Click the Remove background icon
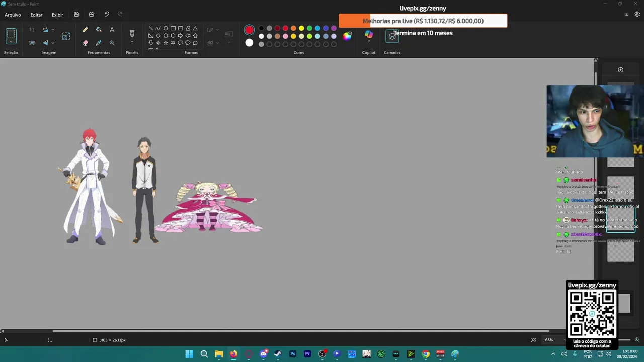Screen dimensions: 644x362 tap(32, 43)
